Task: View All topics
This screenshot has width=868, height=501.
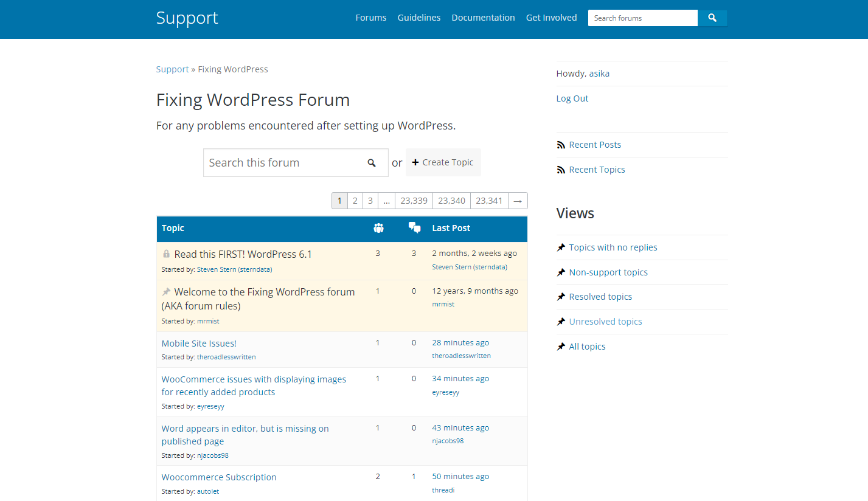Action: click(x=588, y=347)
